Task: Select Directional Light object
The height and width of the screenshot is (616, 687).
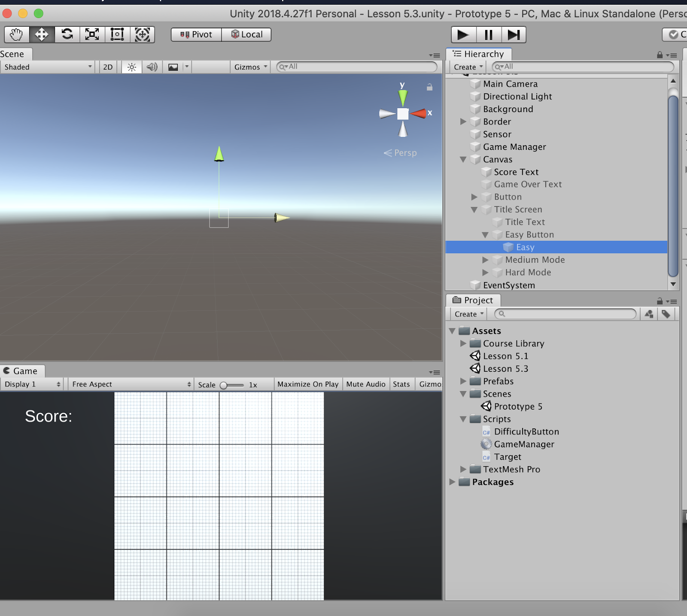Action: [517, 97]
